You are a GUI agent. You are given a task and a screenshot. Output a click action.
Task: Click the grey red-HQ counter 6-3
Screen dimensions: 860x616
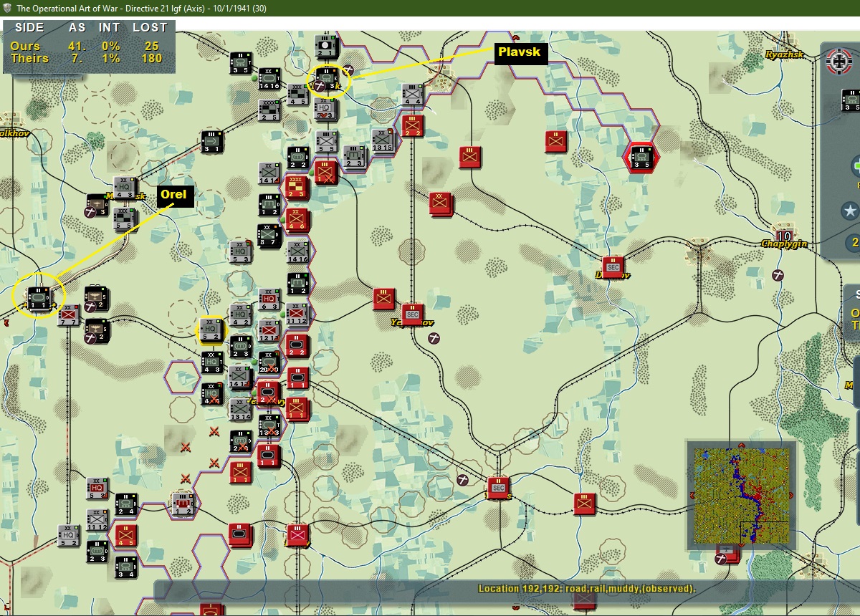269,298
